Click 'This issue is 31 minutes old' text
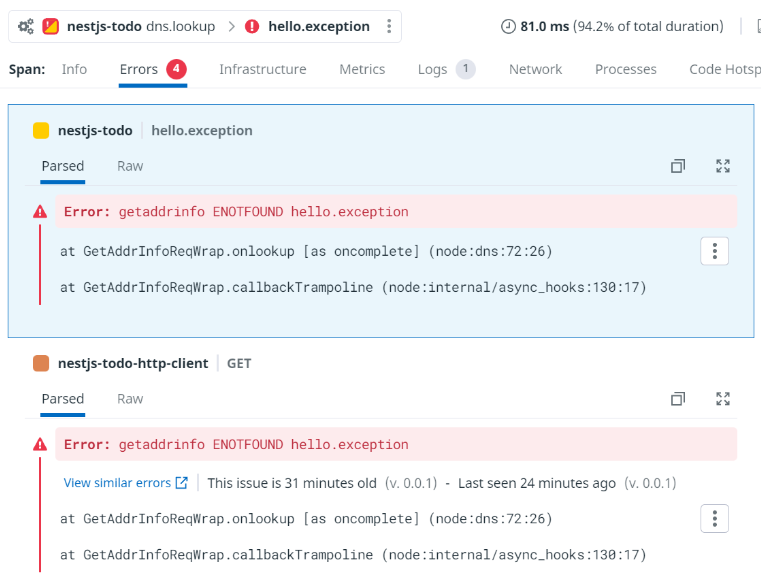Viewport: 761px width, 587px height. coord(292,483)
